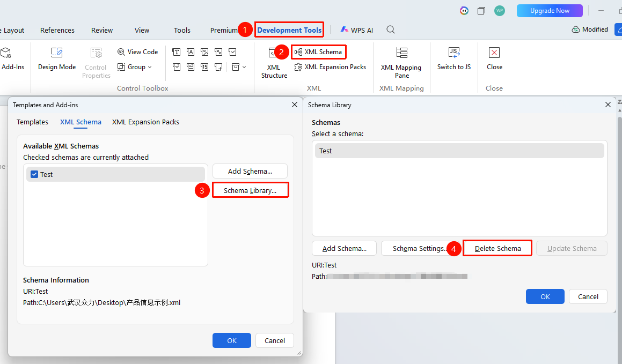
Task: Switch to JS from the ribbon
Action: pyautogui.click(x=454, y=58)
